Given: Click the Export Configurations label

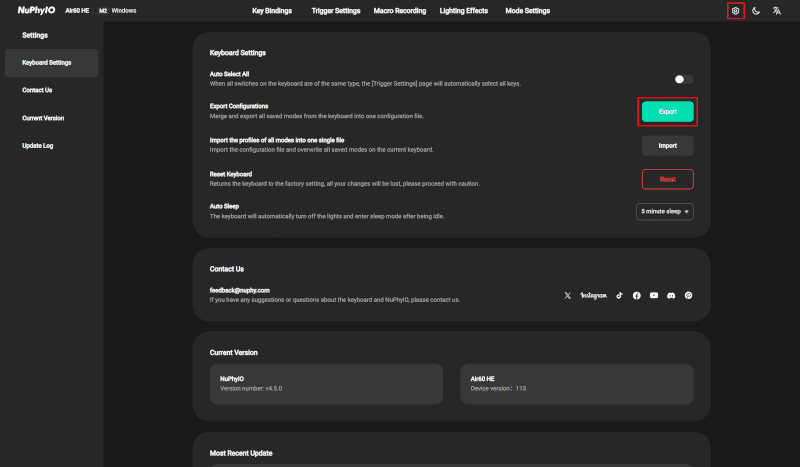Looking at the screenshot, I should click(239, 106).
